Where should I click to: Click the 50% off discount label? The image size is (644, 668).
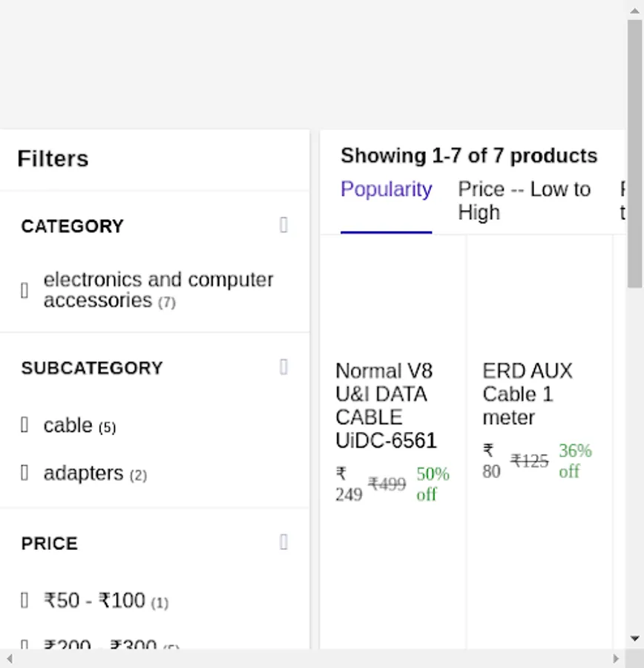[x=432, y=484]
